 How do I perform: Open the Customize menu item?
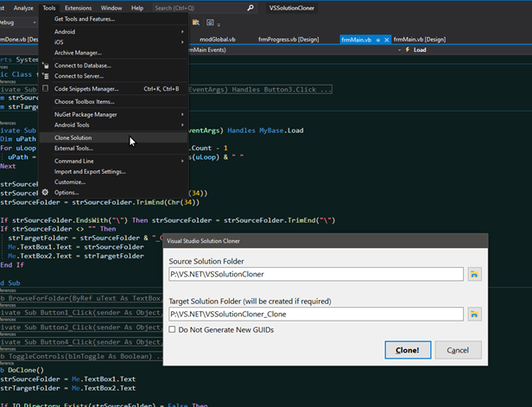tap(114, 182)
